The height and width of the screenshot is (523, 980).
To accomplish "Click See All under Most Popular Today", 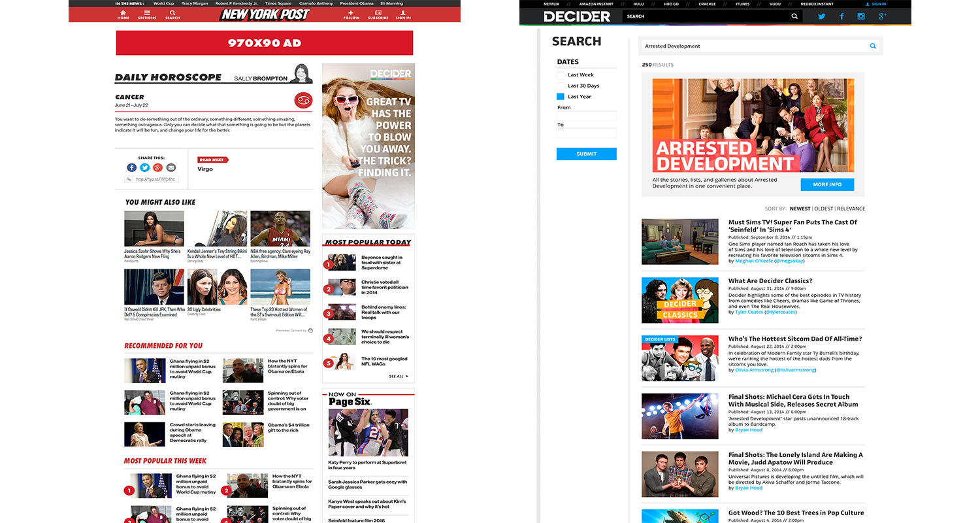I will coord(399,376).
